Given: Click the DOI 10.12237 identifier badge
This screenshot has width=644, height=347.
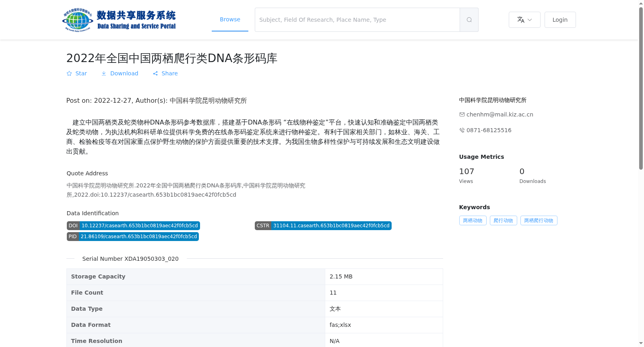Looking at the screenshot, I should point(133,226).
